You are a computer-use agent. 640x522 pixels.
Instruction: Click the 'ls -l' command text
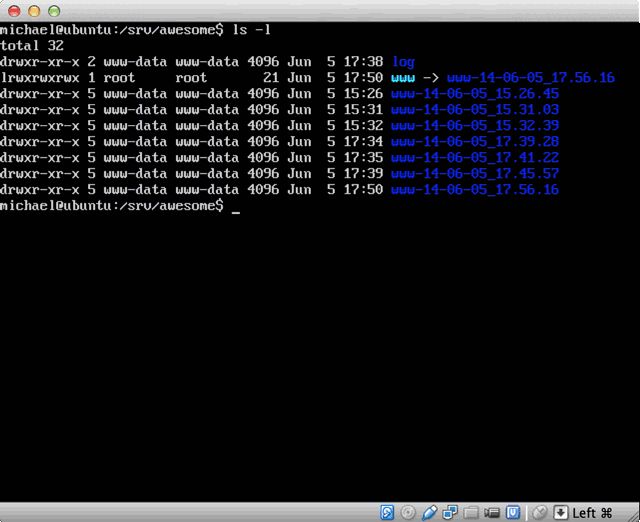pyautogui.click(x=251, y=30)
